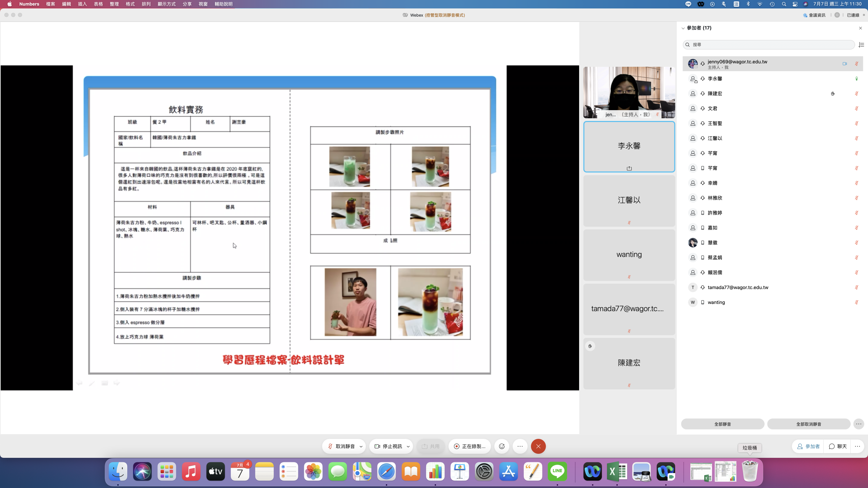Click share icon on 李永馨 tile
The image size is (868, 488).
point(629,168)
